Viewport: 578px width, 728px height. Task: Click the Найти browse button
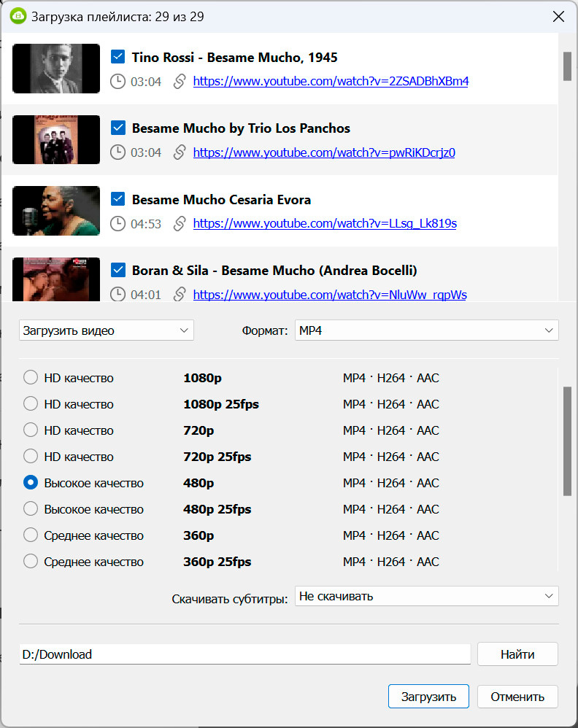click(517, 654)
